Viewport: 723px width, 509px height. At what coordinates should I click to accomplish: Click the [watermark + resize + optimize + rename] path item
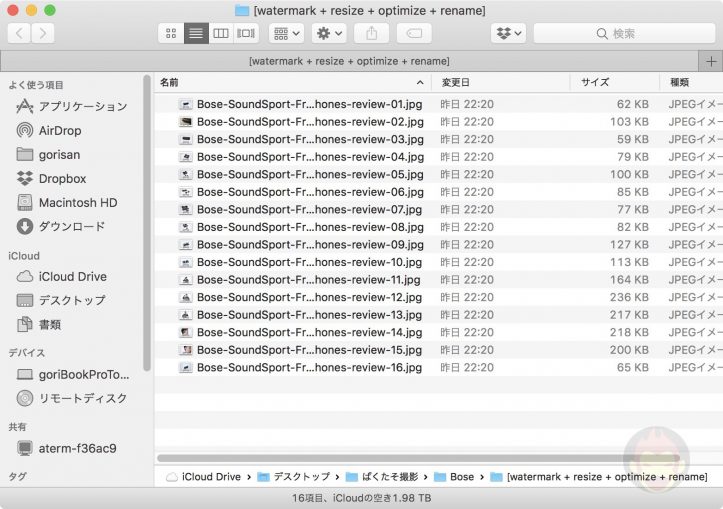pyautogui.click(x=599, y=477)
